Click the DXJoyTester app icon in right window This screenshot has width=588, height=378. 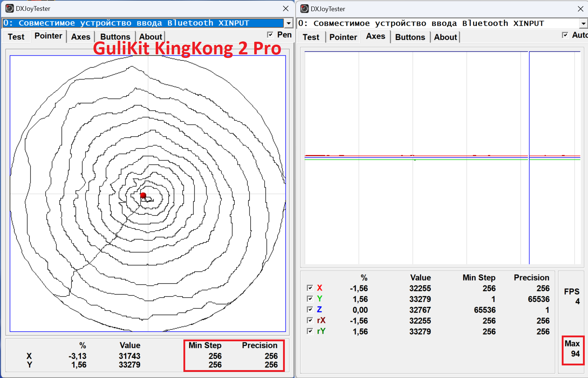pyautogui.click(x=305, y=9)
